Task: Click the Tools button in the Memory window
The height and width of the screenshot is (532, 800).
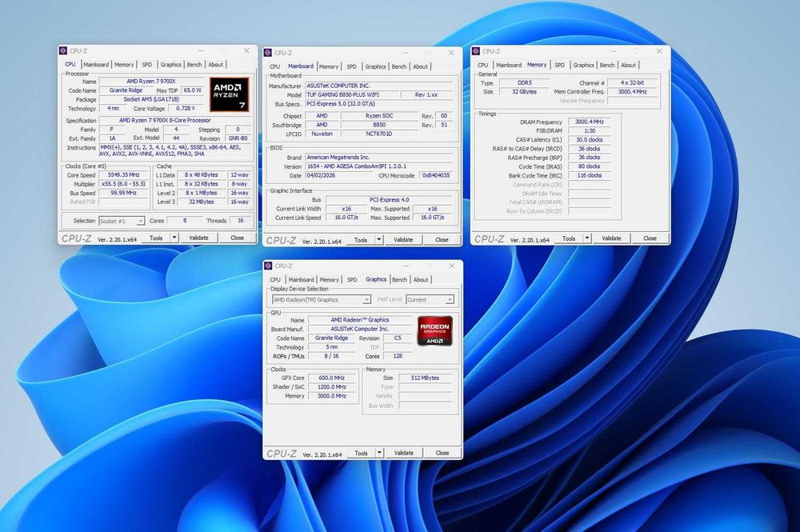Action: click(x=569, y=238)
